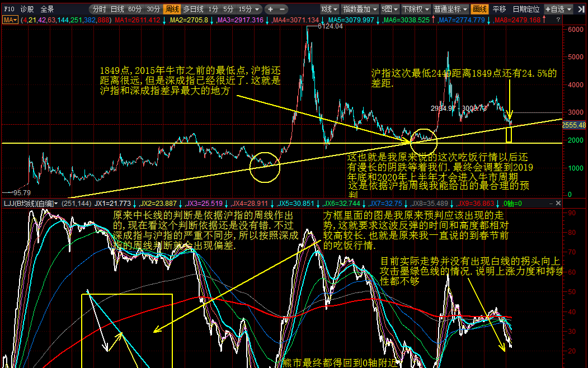
Task: Close the LJJ indicator sub-panel
Action: (558, 203)
